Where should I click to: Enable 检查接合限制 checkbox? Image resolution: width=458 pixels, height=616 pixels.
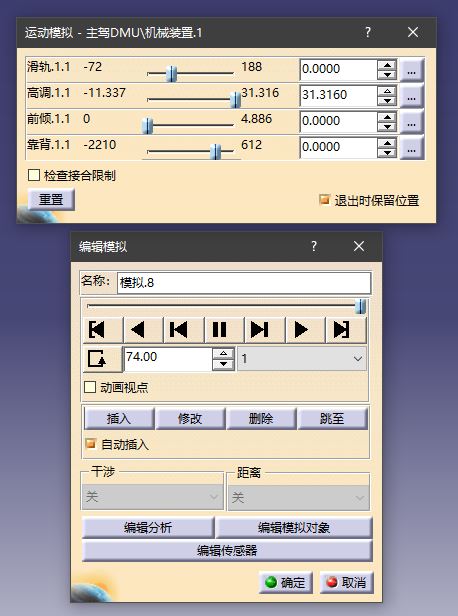point(34,175)
